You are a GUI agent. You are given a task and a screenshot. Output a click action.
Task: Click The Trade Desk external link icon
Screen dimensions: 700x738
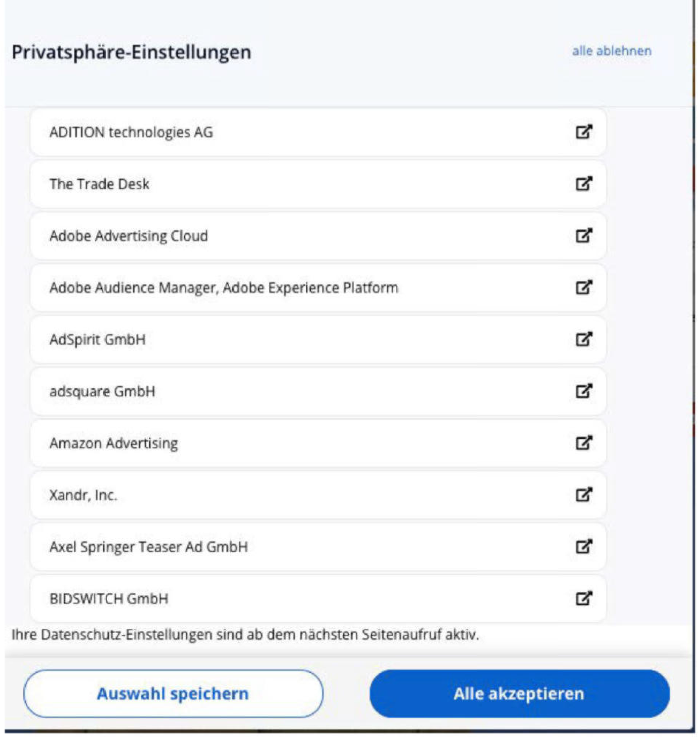coord(584,184)
